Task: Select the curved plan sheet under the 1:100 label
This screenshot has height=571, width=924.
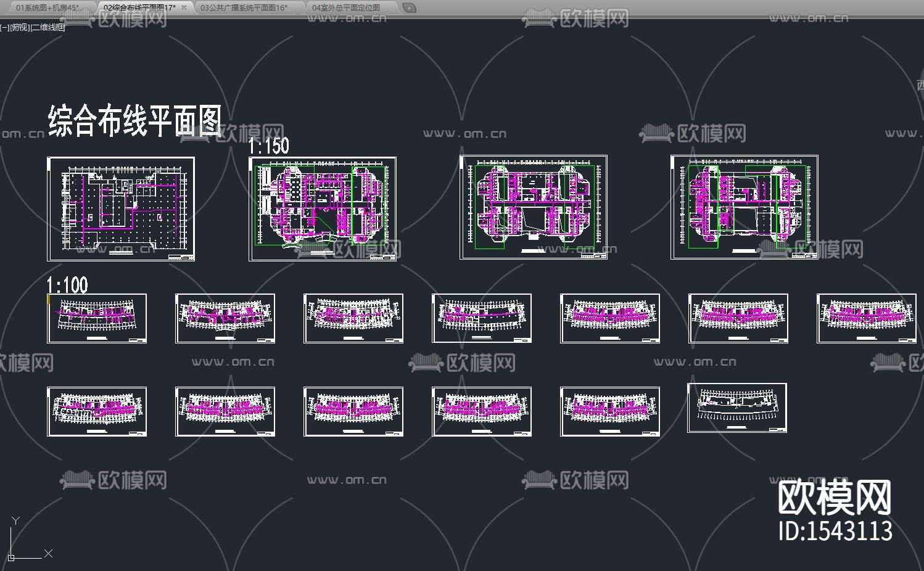Action: pos(97,318)
